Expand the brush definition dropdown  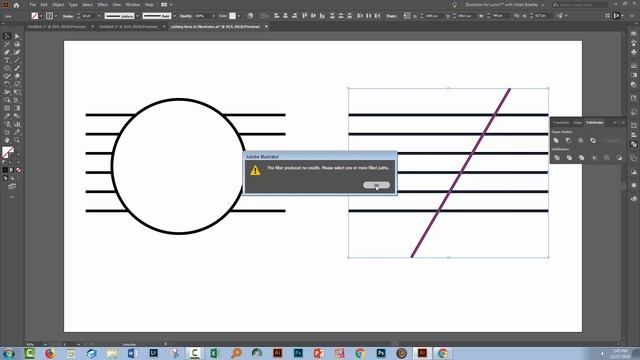click(174, 16)
